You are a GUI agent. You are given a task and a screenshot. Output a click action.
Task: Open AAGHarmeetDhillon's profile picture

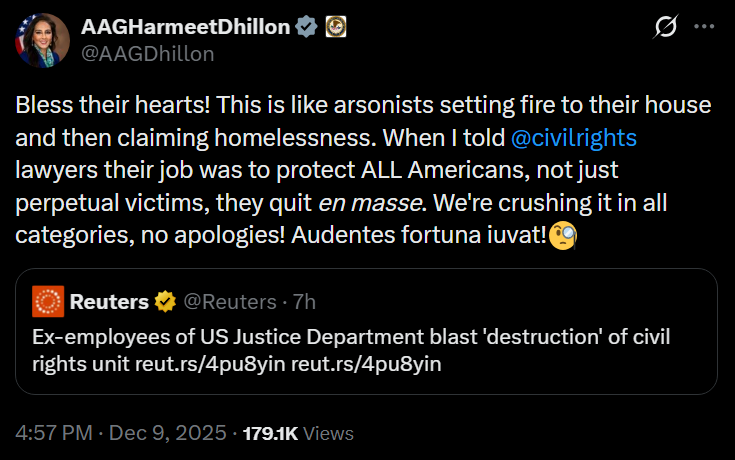tap(40, 40)
